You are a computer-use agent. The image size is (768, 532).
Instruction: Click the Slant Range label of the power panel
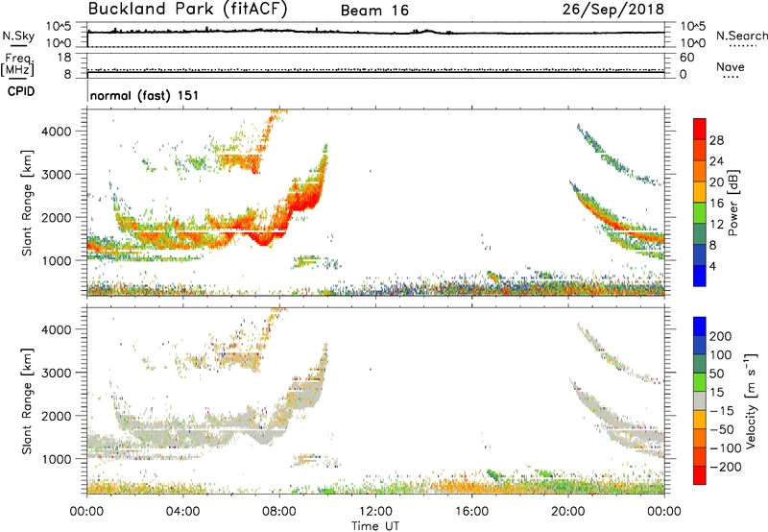[27, 203]
